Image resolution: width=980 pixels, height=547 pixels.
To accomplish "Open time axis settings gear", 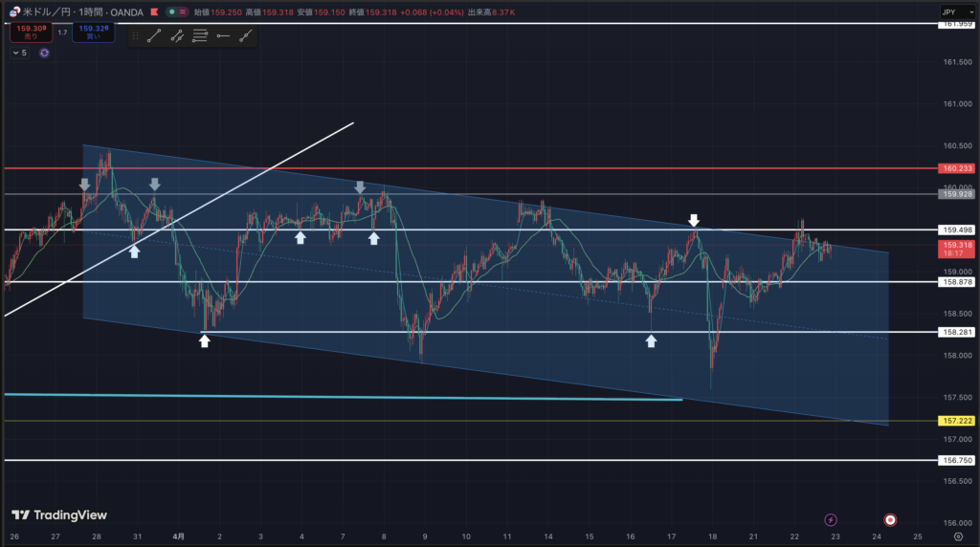I will pos(958,536).
